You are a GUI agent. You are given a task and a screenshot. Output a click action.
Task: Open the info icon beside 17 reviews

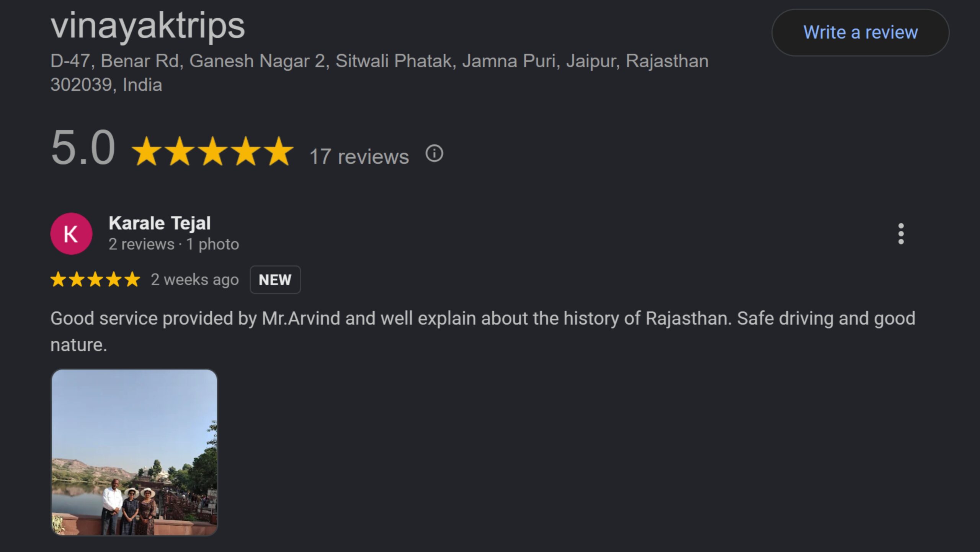coord(434,154)
